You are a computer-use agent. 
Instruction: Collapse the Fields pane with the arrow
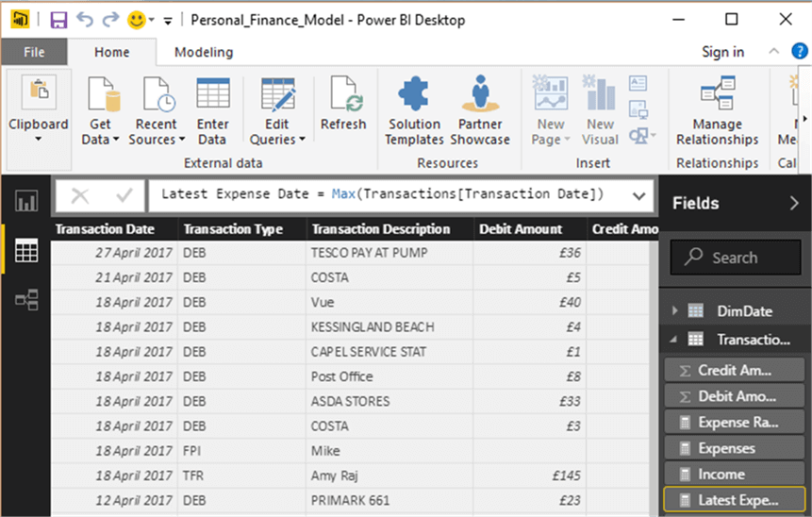(794, 203)
